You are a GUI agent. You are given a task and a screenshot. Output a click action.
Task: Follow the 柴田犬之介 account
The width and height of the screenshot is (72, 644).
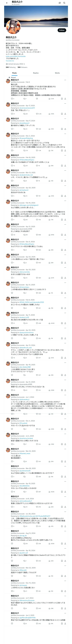click(62, 30)
